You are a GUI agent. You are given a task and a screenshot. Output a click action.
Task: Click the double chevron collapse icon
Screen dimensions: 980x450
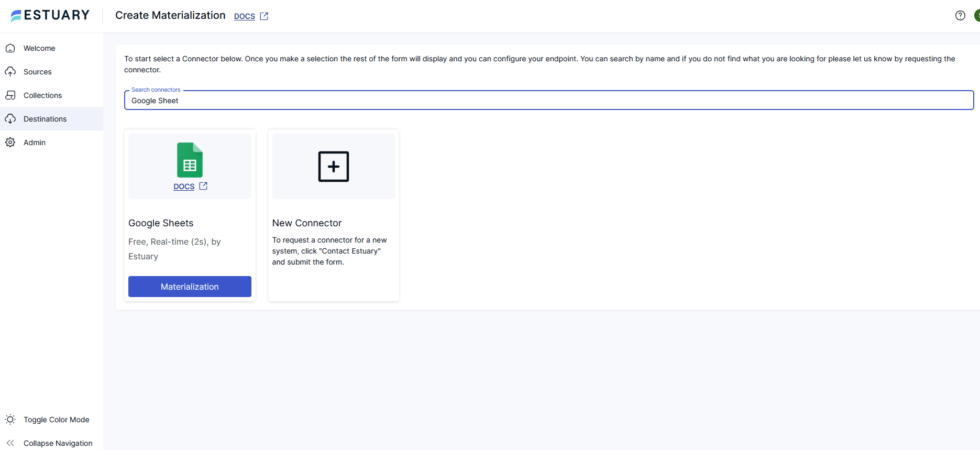click(10, 443)
